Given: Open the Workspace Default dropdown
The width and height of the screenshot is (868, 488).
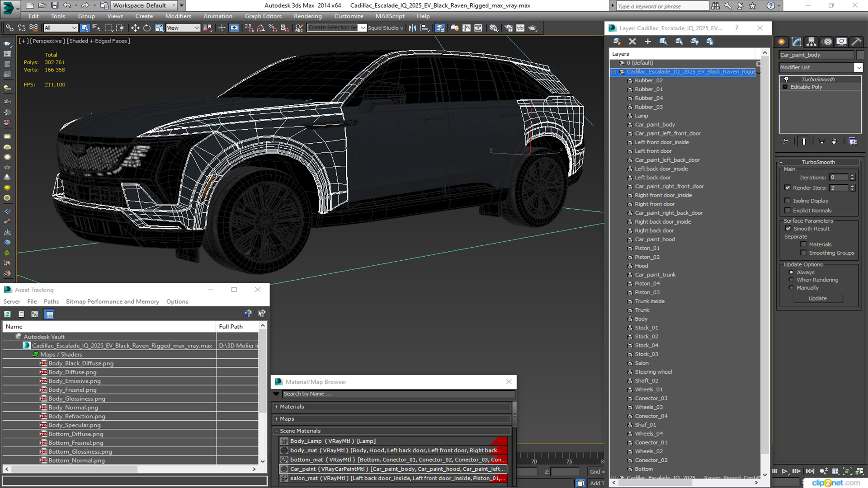Looking at the screenshot, I should coord(144,5).
